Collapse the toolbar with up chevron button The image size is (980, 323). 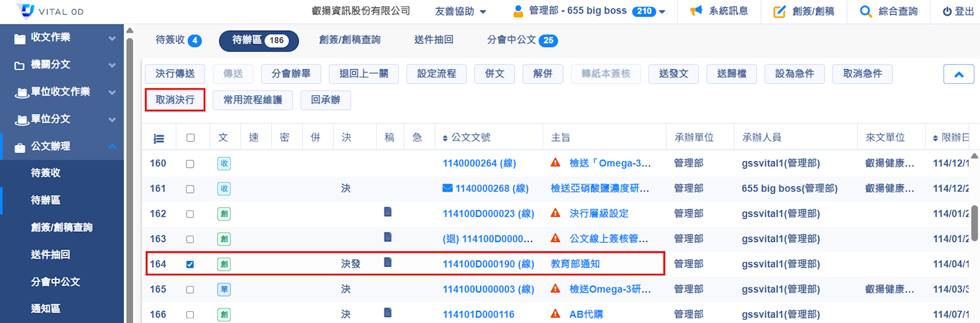click(x=959, y=74)
